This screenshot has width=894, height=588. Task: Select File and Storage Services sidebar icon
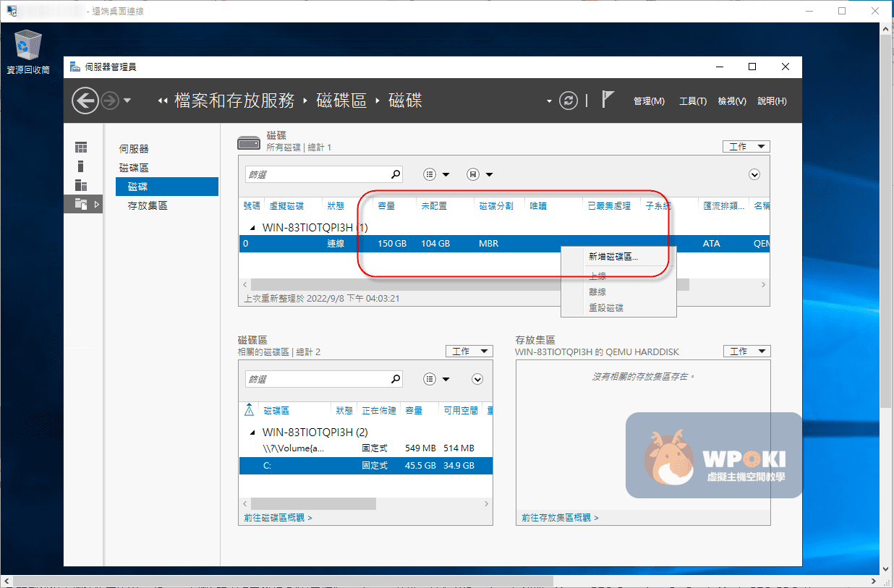81,205
